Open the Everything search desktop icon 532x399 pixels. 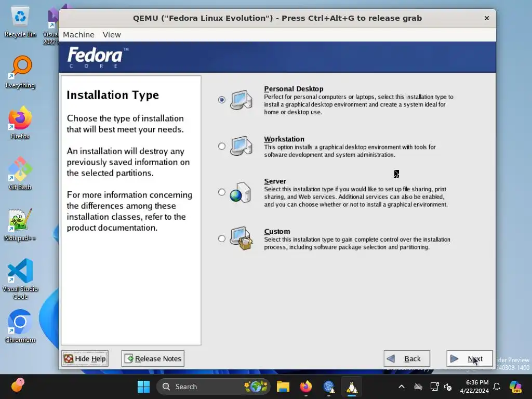point(20,72)
